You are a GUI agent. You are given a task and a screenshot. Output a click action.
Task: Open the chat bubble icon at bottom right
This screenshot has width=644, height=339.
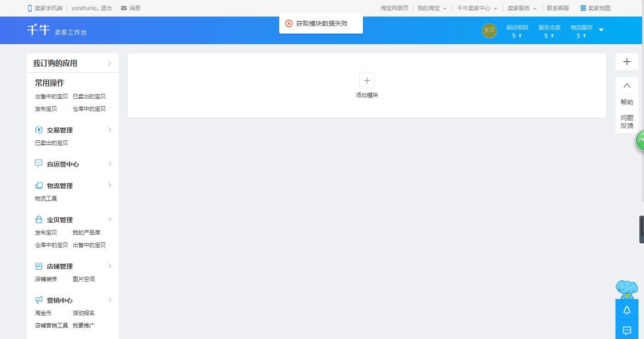(627, 330)
